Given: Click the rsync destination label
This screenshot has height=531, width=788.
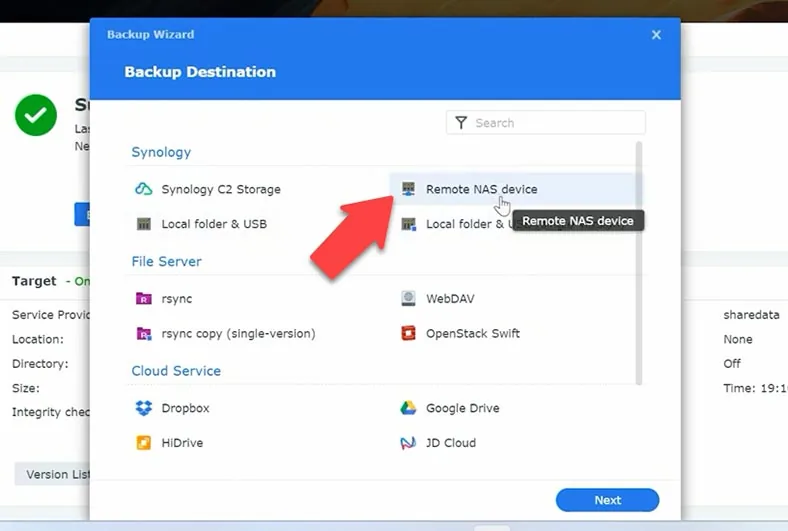Looking at the screenshot, I should [x=176, y=299].
